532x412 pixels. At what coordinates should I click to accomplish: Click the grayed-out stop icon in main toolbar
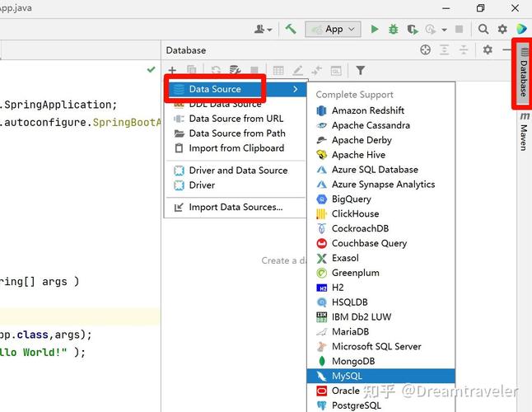coord(459,29)
